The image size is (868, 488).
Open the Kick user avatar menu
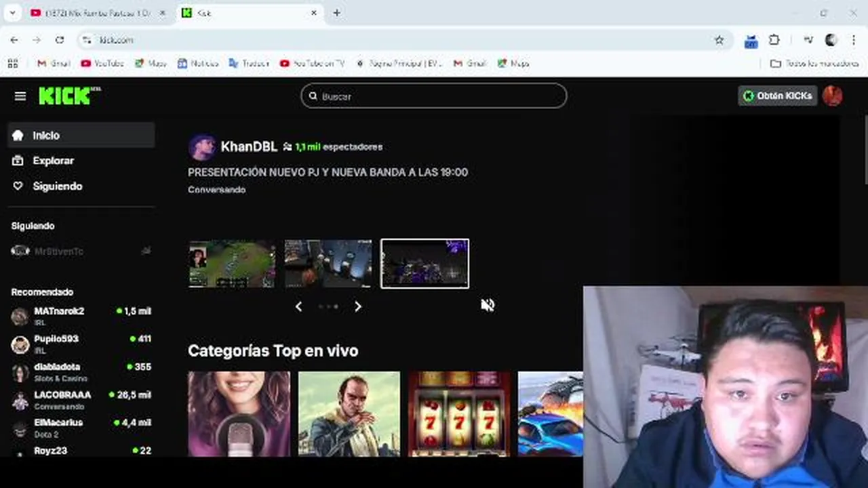pyautogui.click(x=832, y=96)
